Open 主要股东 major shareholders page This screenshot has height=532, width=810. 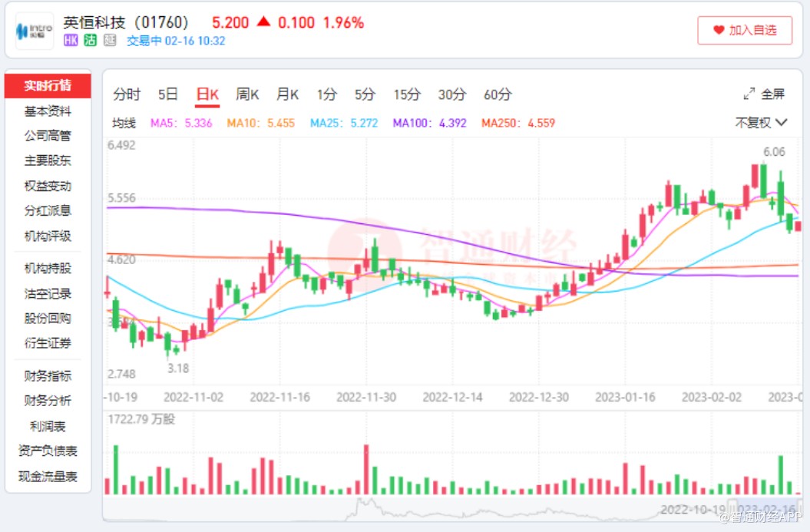(x=48, y=160)
